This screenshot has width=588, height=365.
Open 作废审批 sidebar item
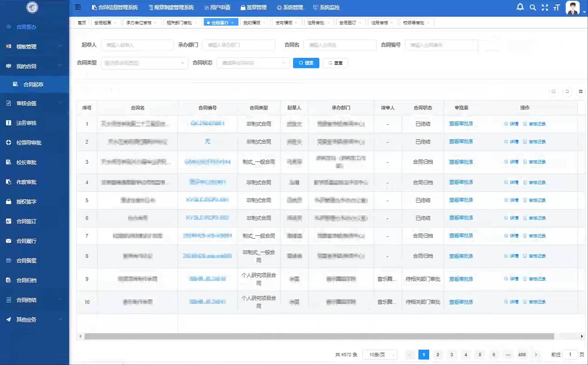[35, 182]
